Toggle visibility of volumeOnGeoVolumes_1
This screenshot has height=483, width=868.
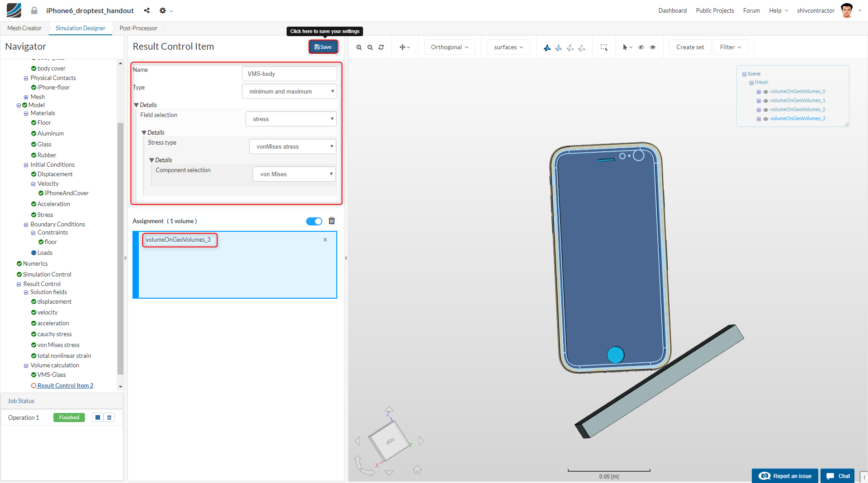click(766, 101)
